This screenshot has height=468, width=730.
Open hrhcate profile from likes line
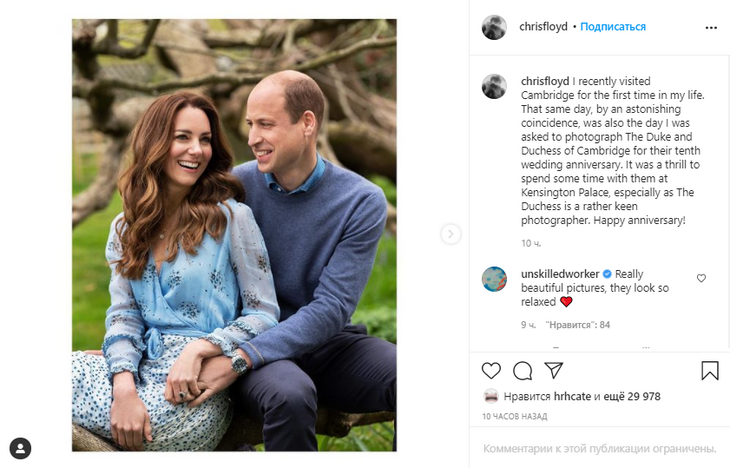point(572,396)
